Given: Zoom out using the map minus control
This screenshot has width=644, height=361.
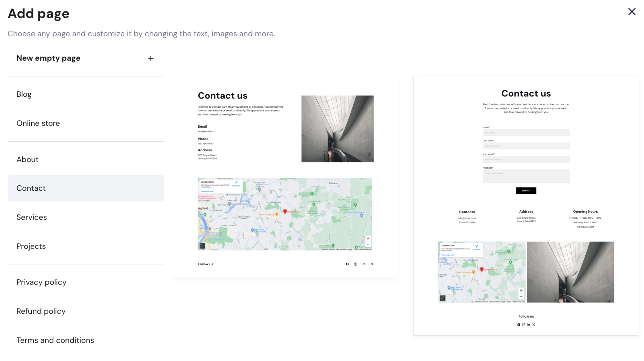Looking at the screenshot, I should [x=368, y=244].
